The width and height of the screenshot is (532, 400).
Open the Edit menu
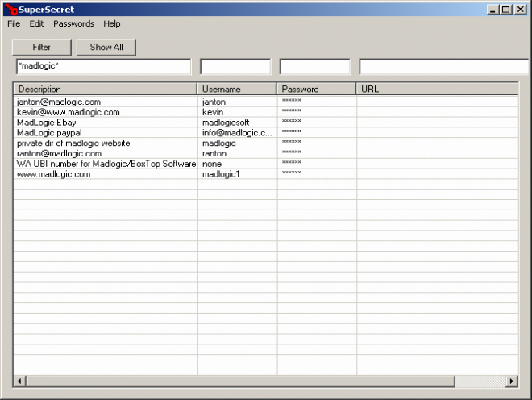[x=36, y=23]
